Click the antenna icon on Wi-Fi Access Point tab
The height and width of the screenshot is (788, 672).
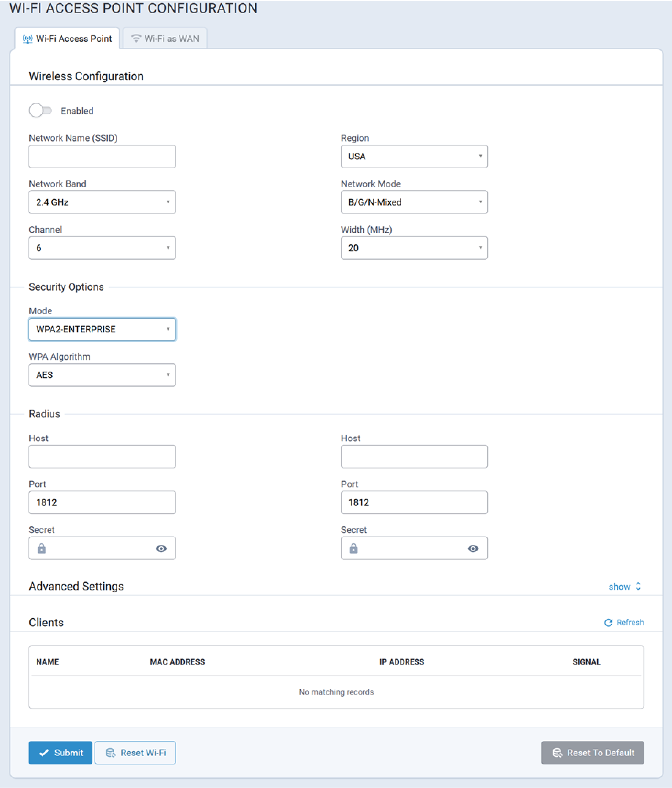pos(27,39)
